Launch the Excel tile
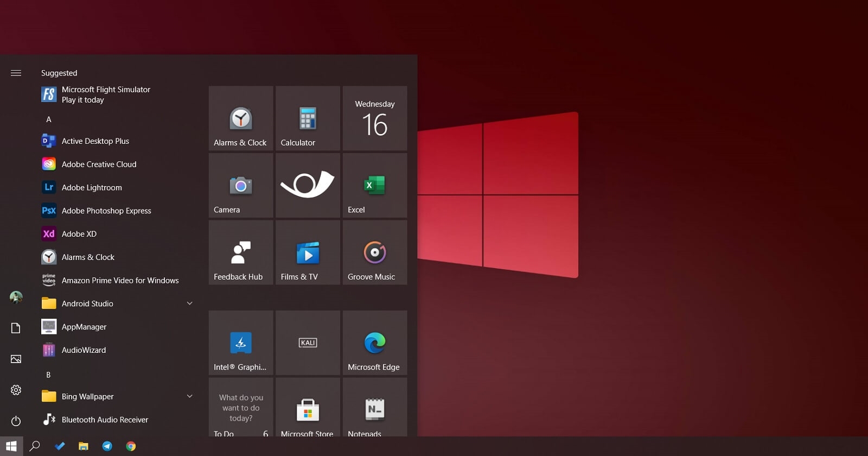 tap(374, 186)
